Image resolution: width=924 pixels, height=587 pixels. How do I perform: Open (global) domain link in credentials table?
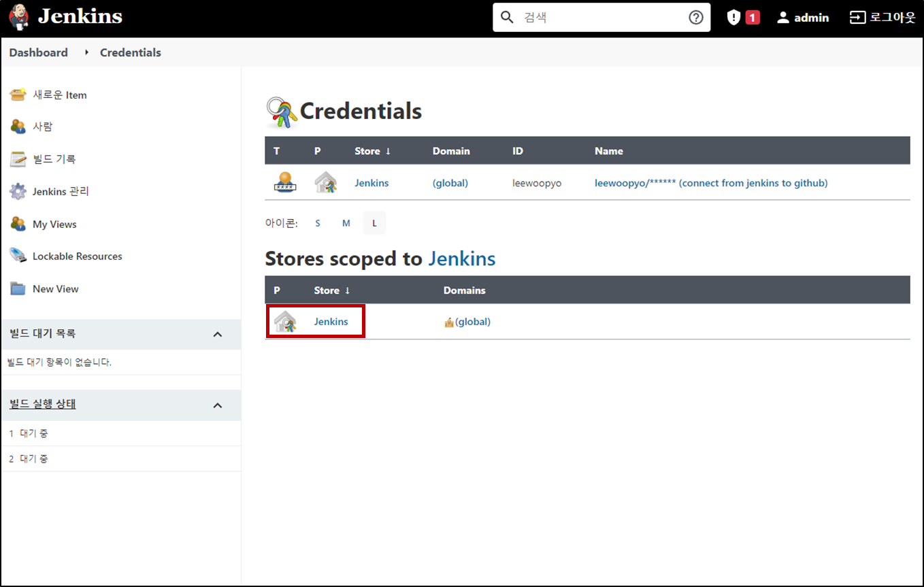click(x=450, y=183)
